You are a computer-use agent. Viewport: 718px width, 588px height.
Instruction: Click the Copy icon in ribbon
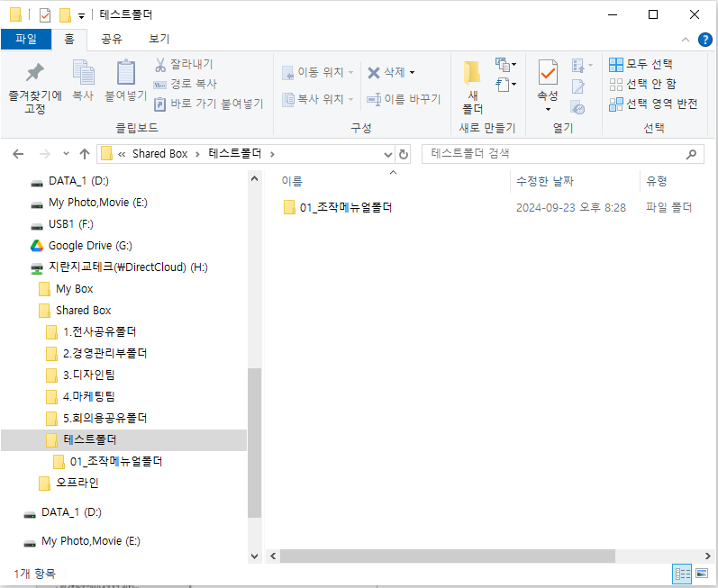(x=83, y=73)
